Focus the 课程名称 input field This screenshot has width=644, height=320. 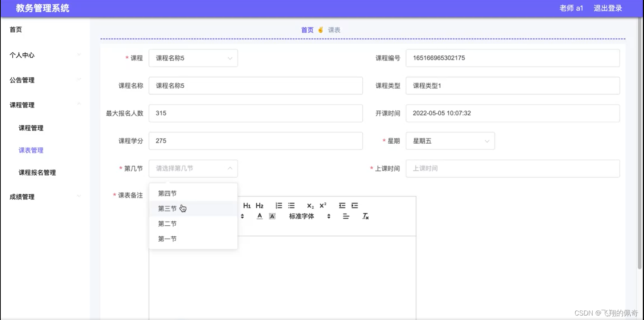256,86
